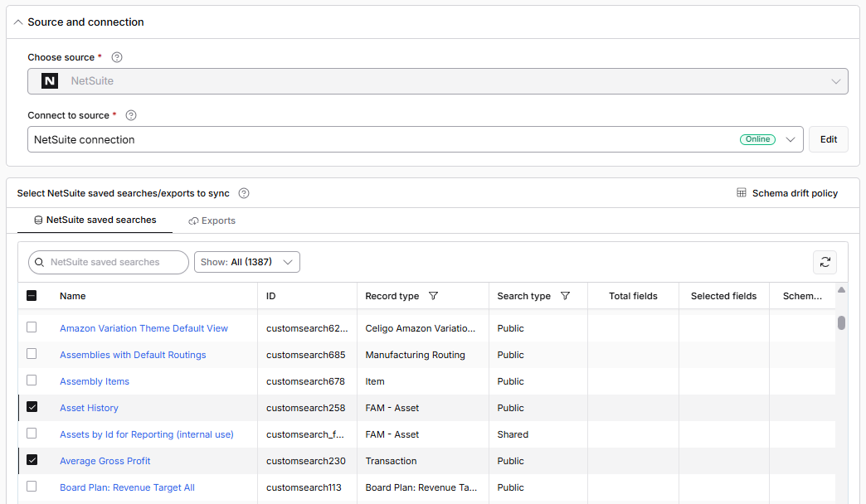
Task: Click the Shared search type cell
Action: 513,434
